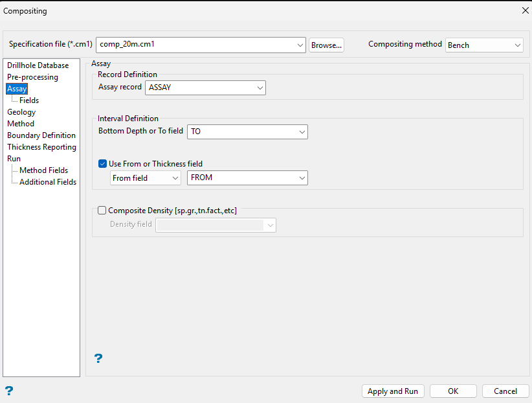Viewport: 532px width, 403px height.
Task: Open the Thickness Reporting section
Action: coord(41,147)
